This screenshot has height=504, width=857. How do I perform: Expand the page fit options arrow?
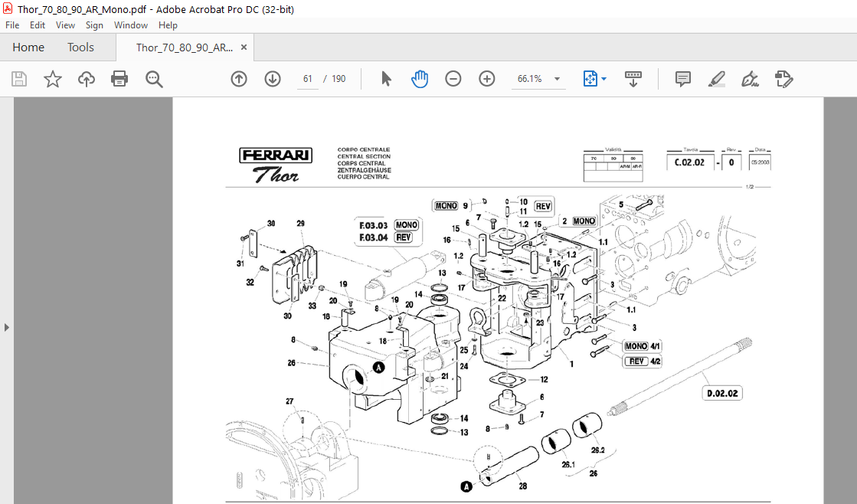604,79
